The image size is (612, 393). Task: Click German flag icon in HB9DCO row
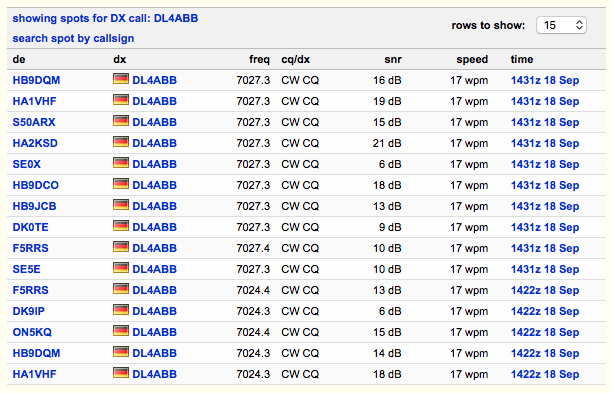[x=121, y=184]
